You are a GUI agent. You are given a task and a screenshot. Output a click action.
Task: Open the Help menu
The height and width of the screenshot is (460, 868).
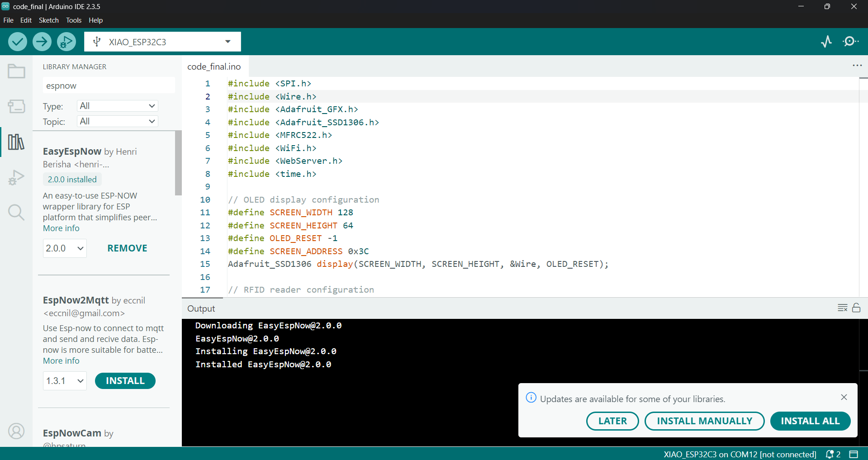96,20
